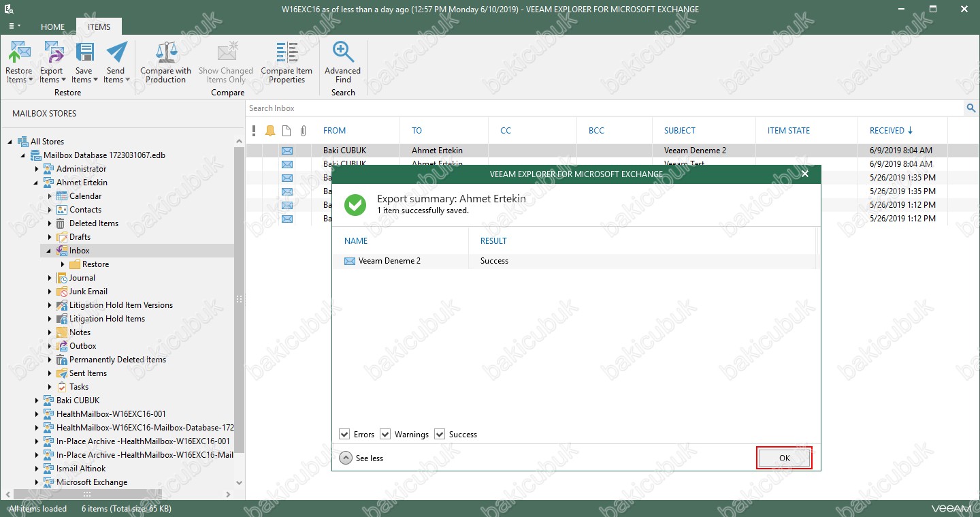The width and height of the screenshot is (980, 517).
Task: Click the search magnifier icon in Search Inbox
Action: (970, 108)
